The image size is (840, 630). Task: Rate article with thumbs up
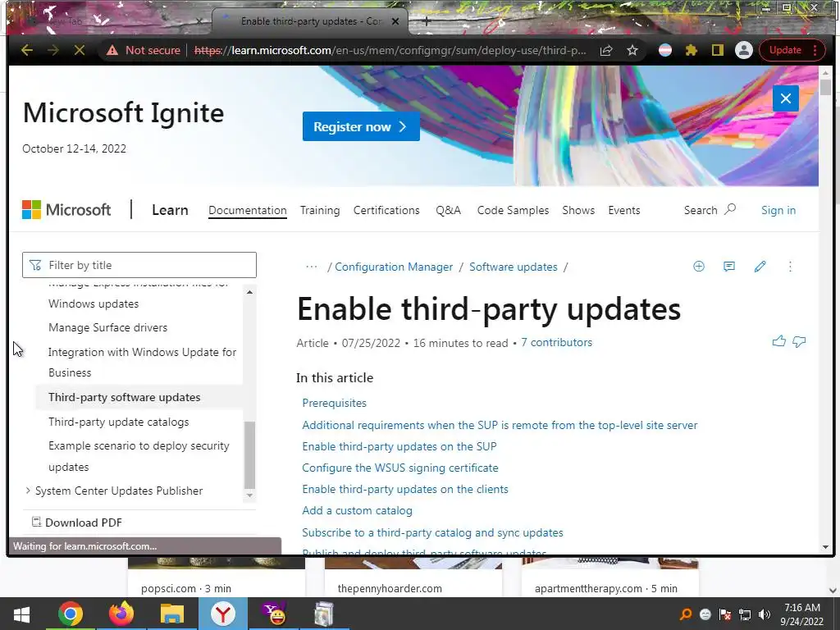point(779,341)
